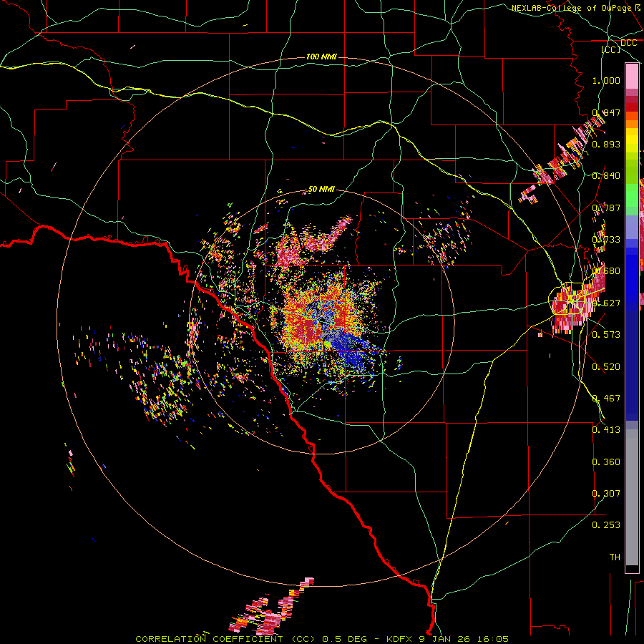Click the TH threshold label on scale

point(615,557)
